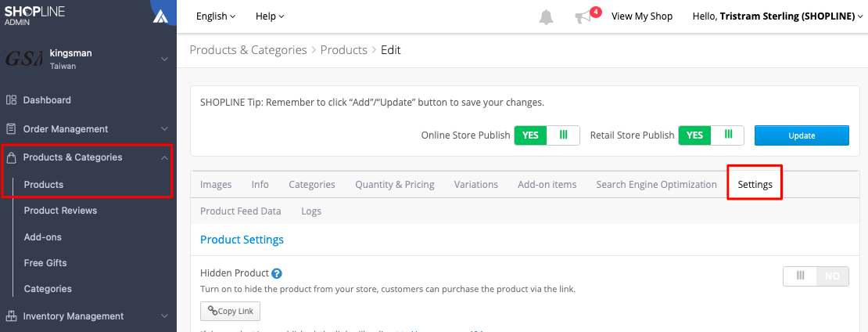Screen dimensions: 868x332
Task: Click the Copy Link button
Action: 230,311
